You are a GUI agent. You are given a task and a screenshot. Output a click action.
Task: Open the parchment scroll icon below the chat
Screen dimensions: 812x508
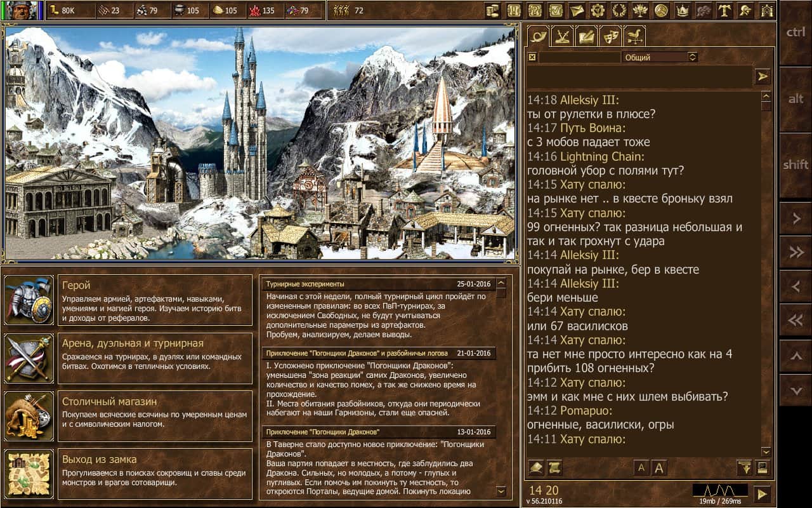(x=555, y=468)
